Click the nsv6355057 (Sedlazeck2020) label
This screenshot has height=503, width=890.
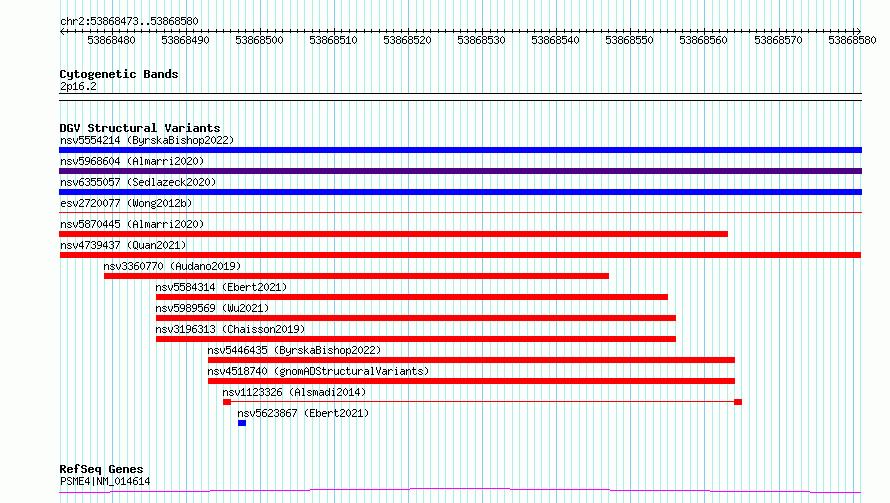[138, 182]
